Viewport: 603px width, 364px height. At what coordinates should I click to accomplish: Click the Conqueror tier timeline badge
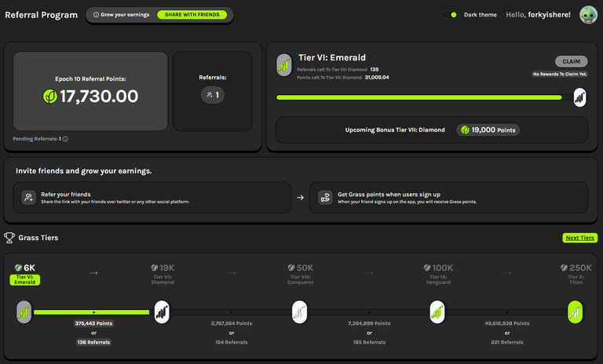tap(300, 312)
